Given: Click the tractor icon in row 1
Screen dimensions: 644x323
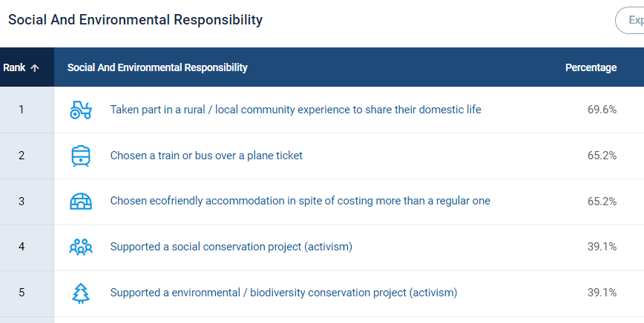Looking at the screenshot, I should pos(80,110).
